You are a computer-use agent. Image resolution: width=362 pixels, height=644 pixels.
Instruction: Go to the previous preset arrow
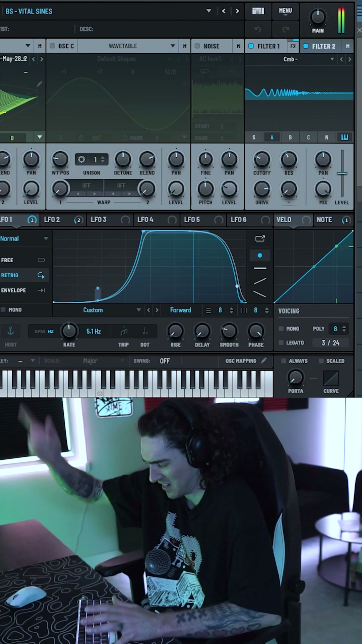224,11
